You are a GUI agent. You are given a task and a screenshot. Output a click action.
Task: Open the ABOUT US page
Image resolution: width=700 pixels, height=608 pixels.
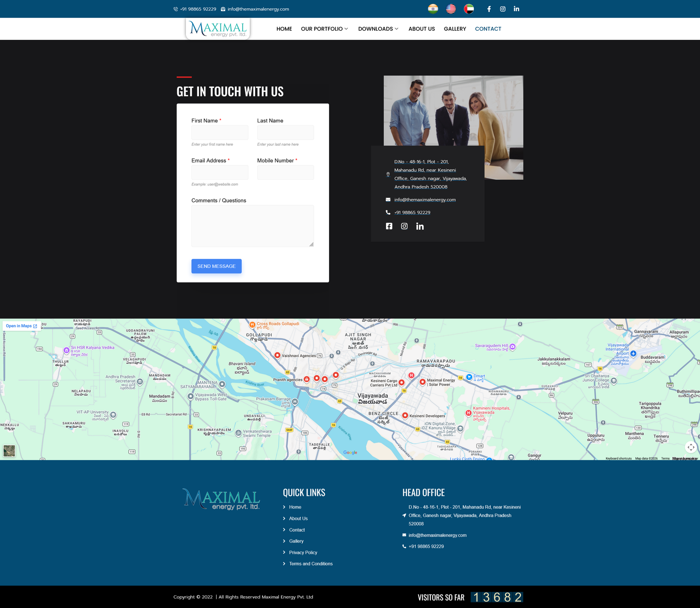pyautogui.click(x=422, y=29)
